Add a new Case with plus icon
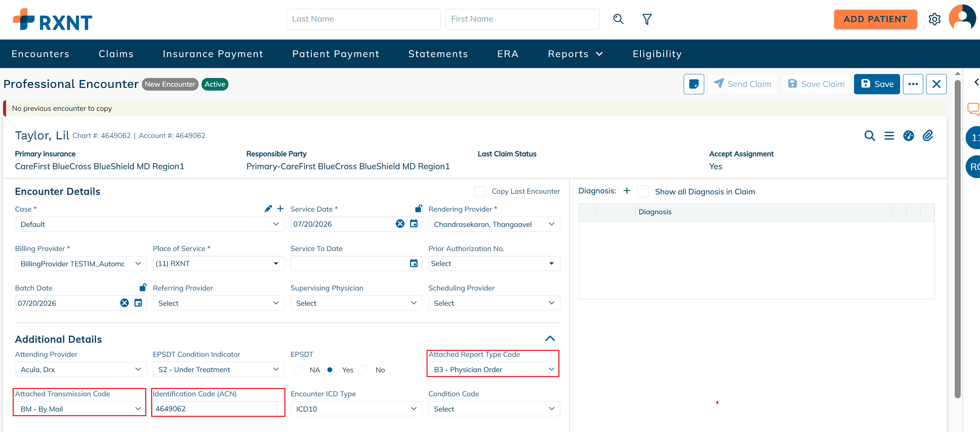This screenshot has height=432, width=980. coord(280,209)
